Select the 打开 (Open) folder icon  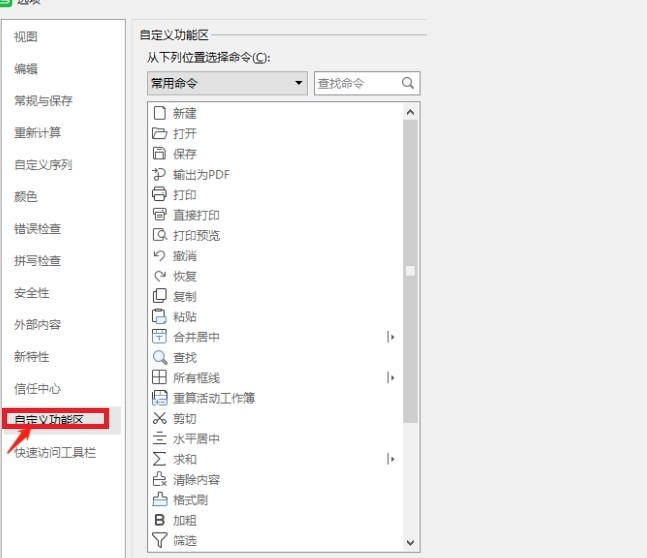158,133
